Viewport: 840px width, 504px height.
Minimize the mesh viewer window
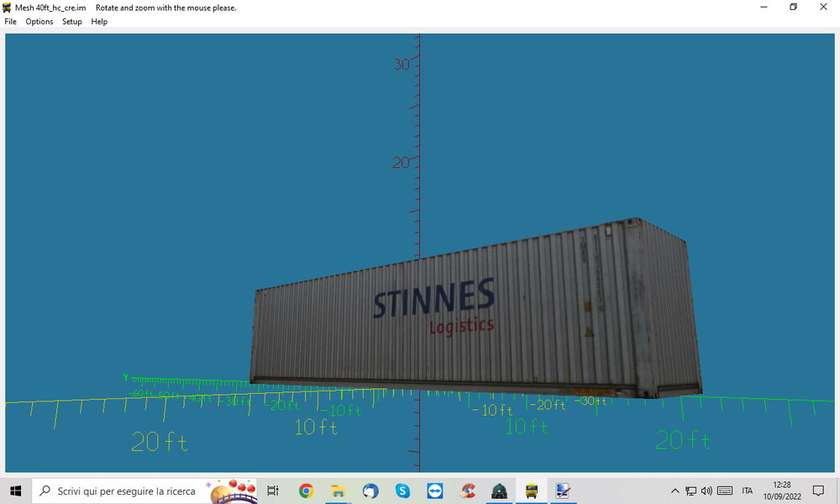click(x=764, y=7)
